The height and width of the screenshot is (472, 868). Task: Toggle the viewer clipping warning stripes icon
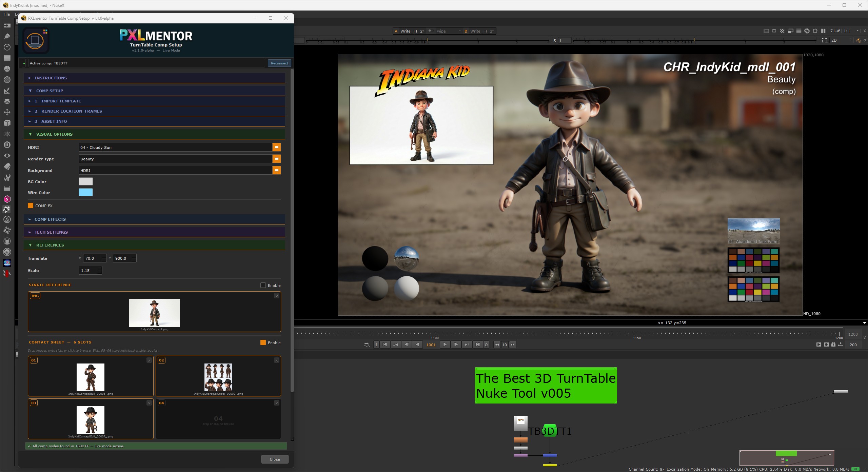tap(782, 31)
